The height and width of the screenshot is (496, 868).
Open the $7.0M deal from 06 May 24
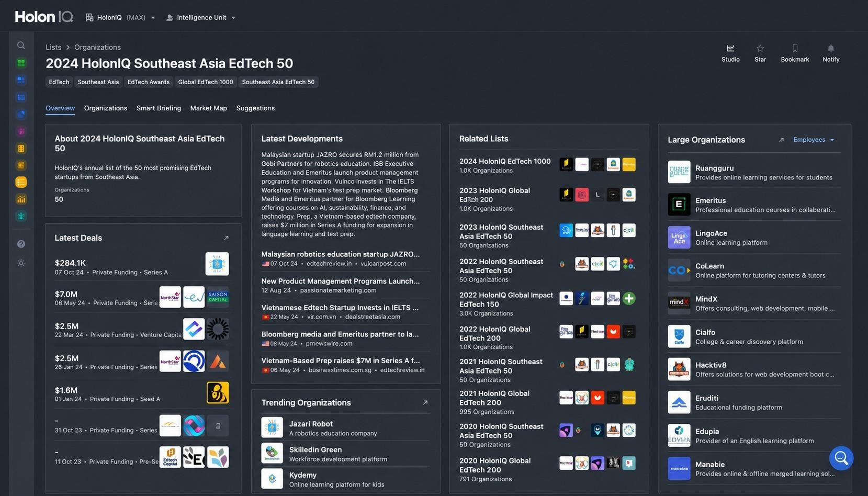[142, 298]
